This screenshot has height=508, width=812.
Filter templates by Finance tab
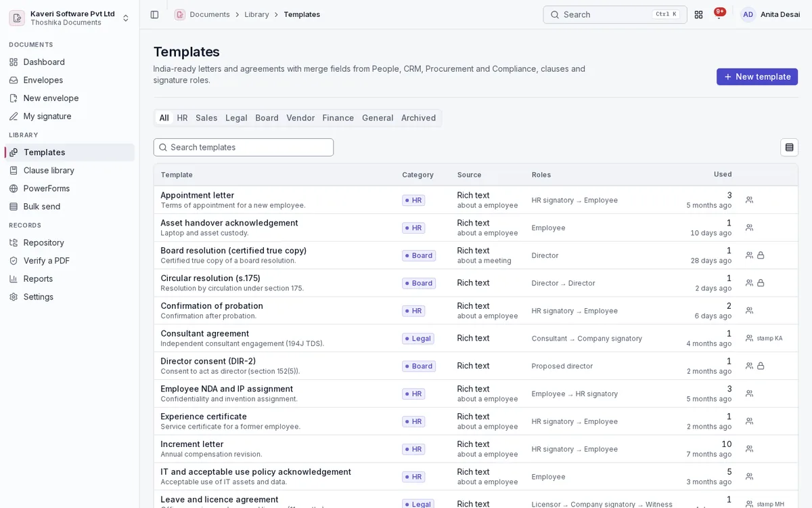click(338, 118)
